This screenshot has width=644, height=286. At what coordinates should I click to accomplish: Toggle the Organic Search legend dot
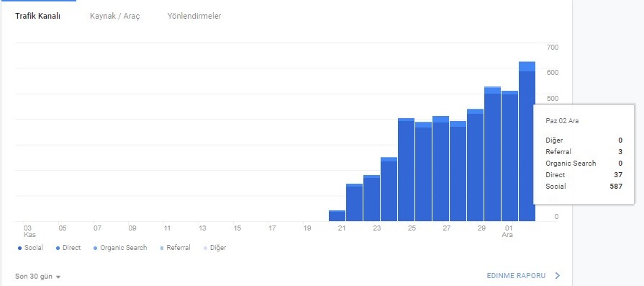coord(95,249)
